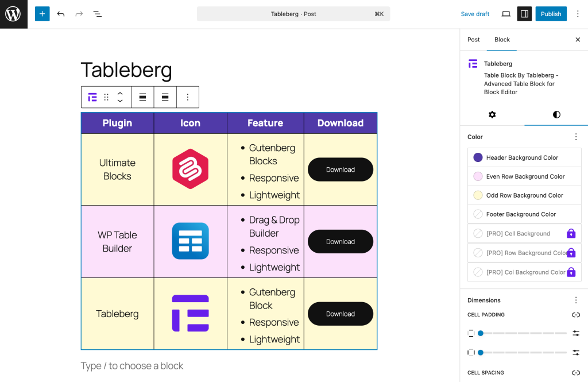The height and width of the screenshot is (382, 588).
Task: Toggle linked sides for Cell Padding
Action: pos(576,315)
